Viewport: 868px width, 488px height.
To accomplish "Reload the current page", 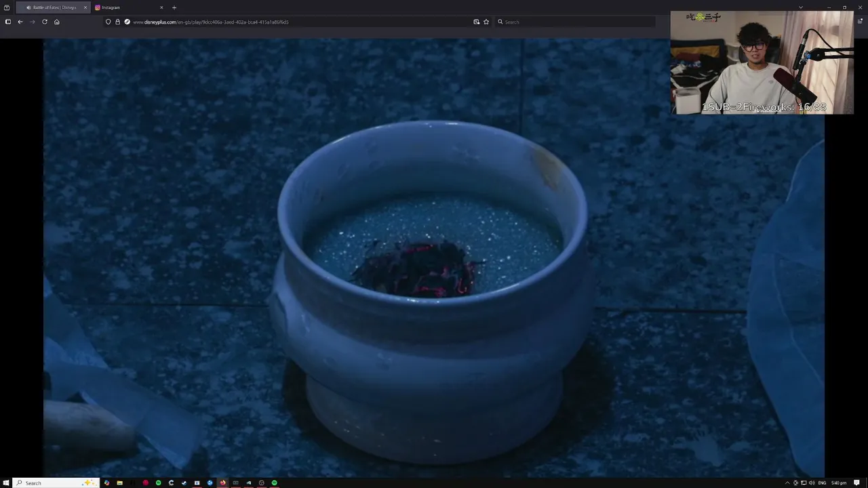I will pos(45,22).
